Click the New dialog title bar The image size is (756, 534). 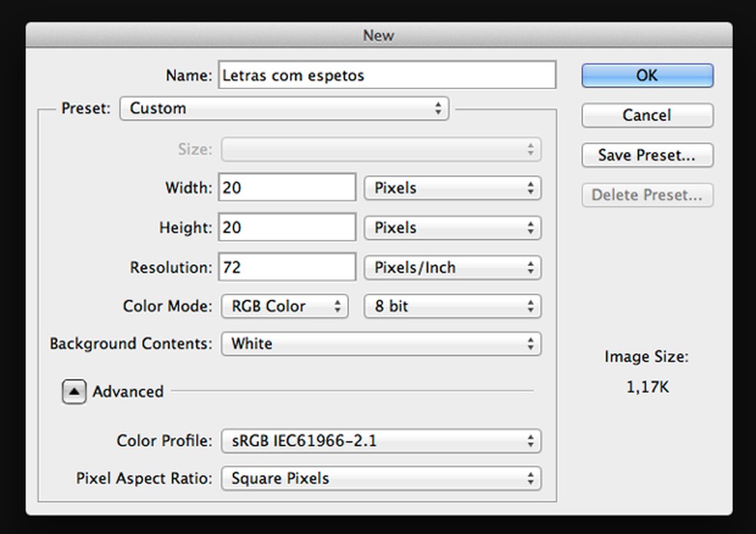click(x=378, y=35)
